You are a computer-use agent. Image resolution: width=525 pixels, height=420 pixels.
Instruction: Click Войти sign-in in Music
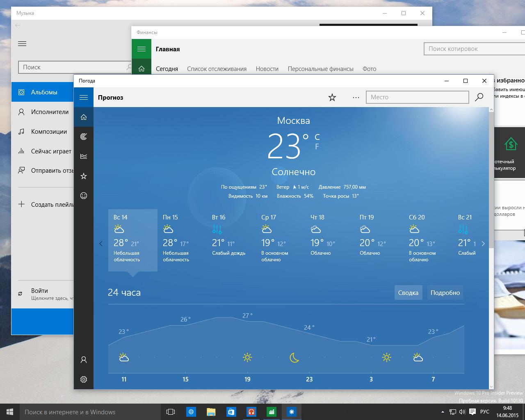pyautogui.click(x=43, y=294)
